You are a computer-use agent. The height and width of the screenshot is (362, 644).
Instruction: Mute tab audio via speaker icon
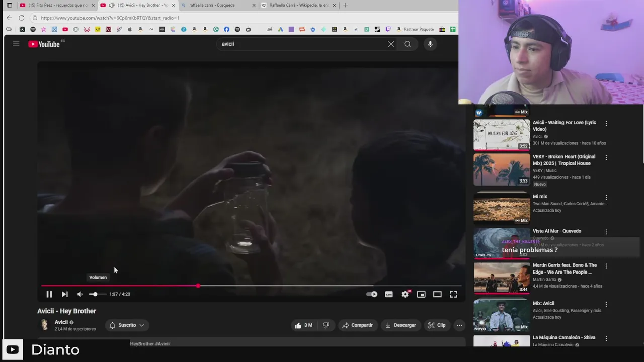[111, 5]
